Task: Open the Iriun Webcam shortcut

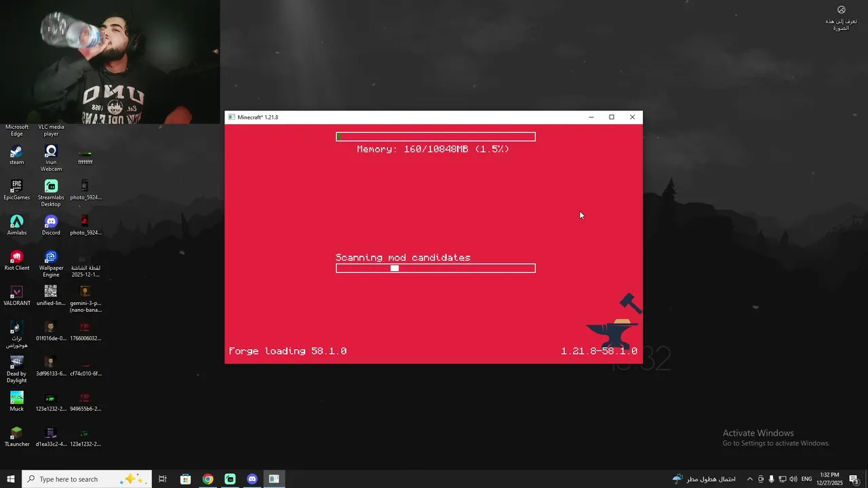Action: click(51, 159)
